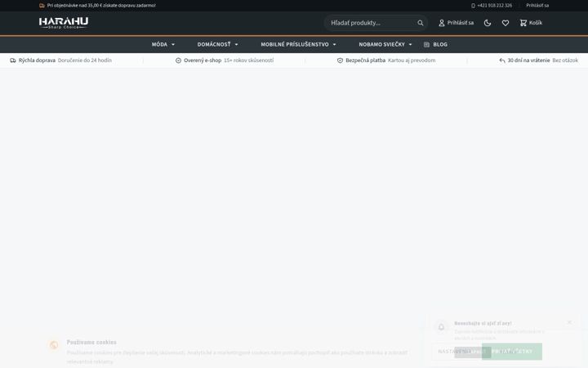Click the Bez otázok text
588x368 pixels.
coord(565,61)
